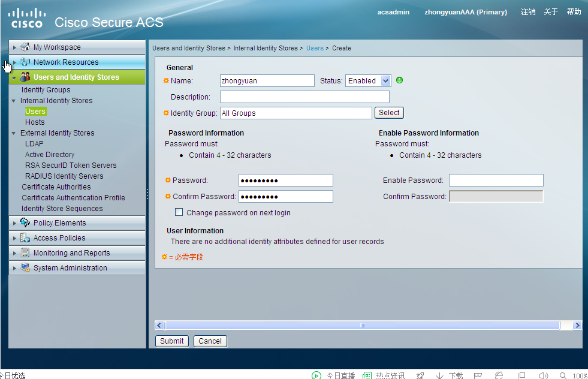The width and height of the screenshot is (588, 379).
Task: Click the Users and Identity Stores icon
Action: tap(25, 77)
